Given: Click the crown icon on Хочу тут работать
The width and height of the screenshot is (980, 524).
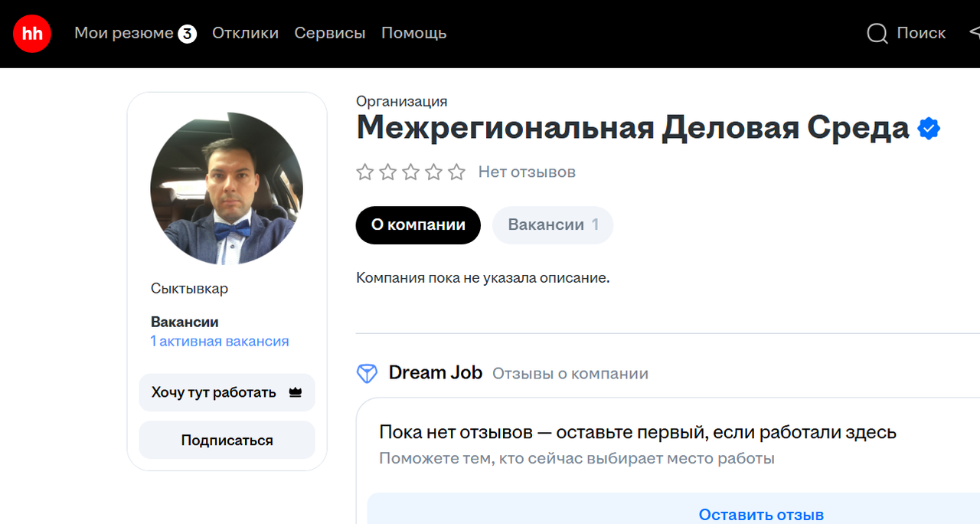Looking at the screenshot, I should 295,392.
